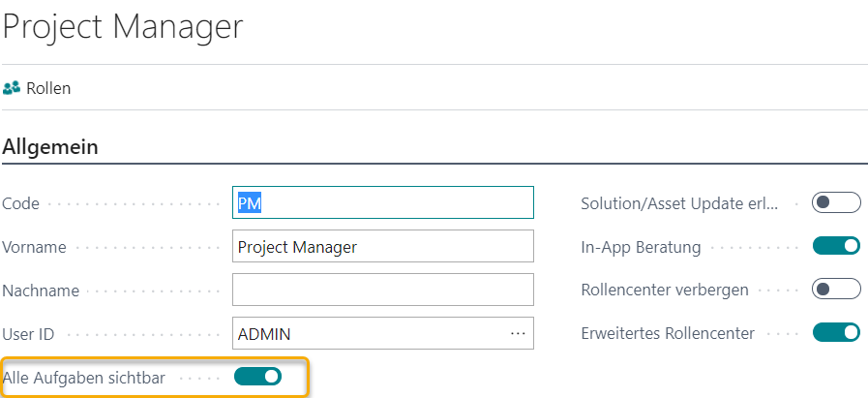The width and height of the screenshot is (868, 398).
Task: Click the Rollen people icon
Action: click(x=12, y=88)
